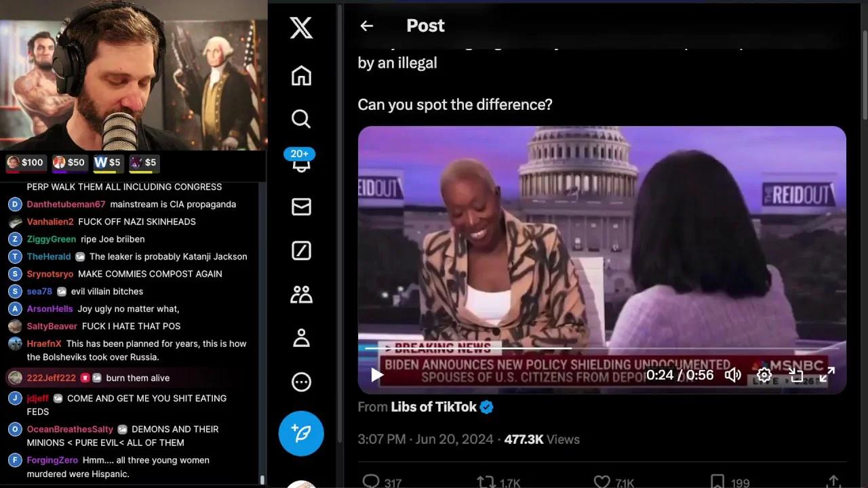The image size is (868, 488).
Task: Click the chat panel scrollbar
Action: [262, 480]
